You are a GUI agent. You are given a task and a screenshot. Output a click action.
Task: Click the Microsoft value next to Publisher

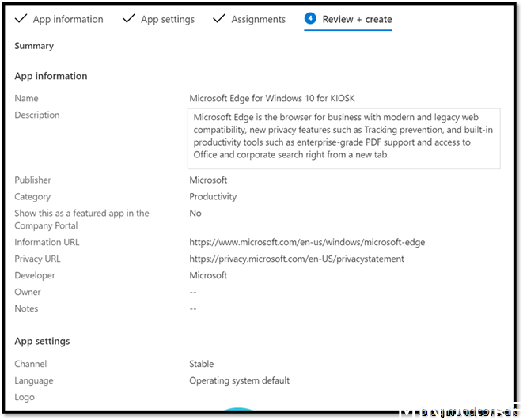point(208,180)
